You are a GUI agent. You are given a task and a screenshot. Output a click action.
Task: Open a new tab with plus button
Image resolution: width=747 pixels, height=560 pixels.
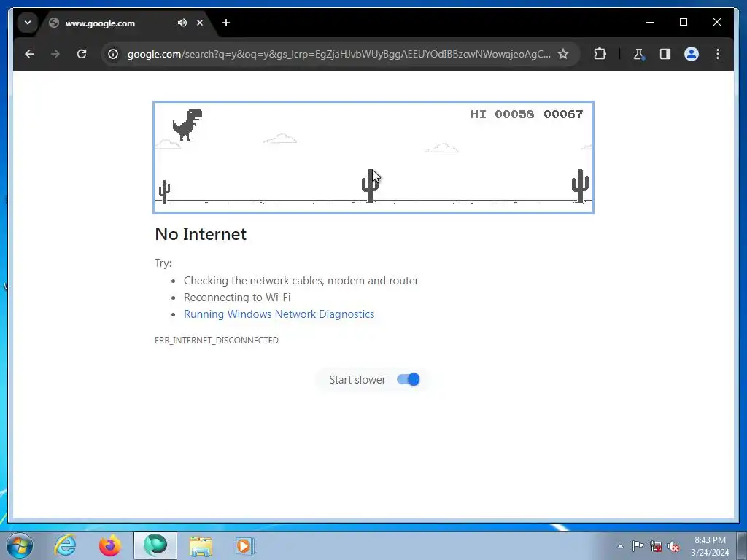point(226,23)
